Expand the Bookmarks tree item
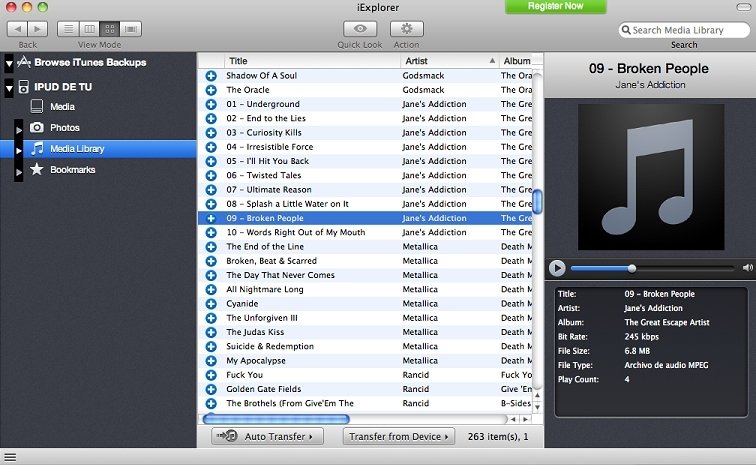756x465 pixels. pyautogui.click(x=19, y=171)
